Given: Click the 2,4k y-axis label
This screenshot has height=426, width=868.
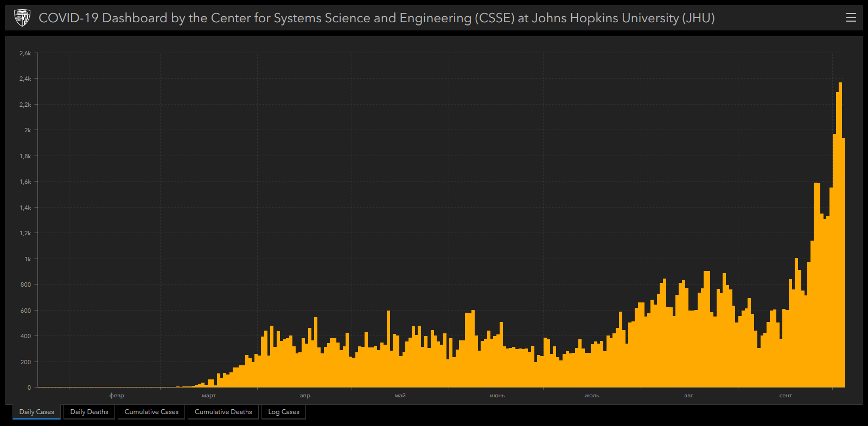Looking at the screenshot, I should point(25,79).
